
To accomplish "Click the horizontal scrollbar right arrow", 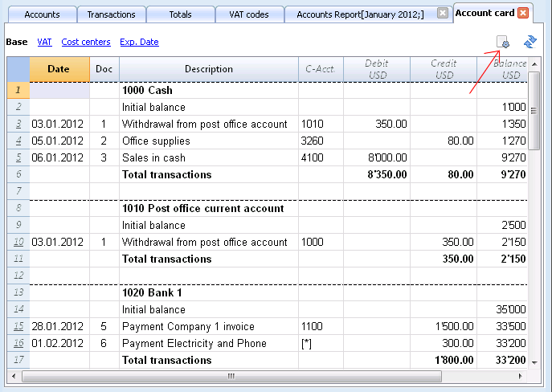I will (x=521, y=376).
